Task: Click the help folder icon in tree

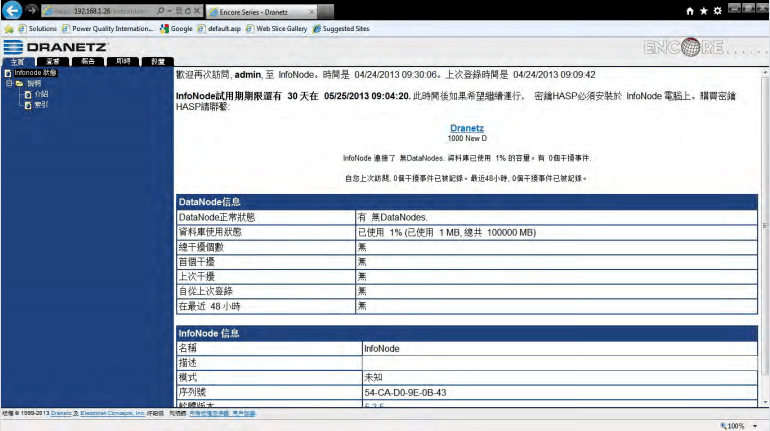Action: [20, 83]
